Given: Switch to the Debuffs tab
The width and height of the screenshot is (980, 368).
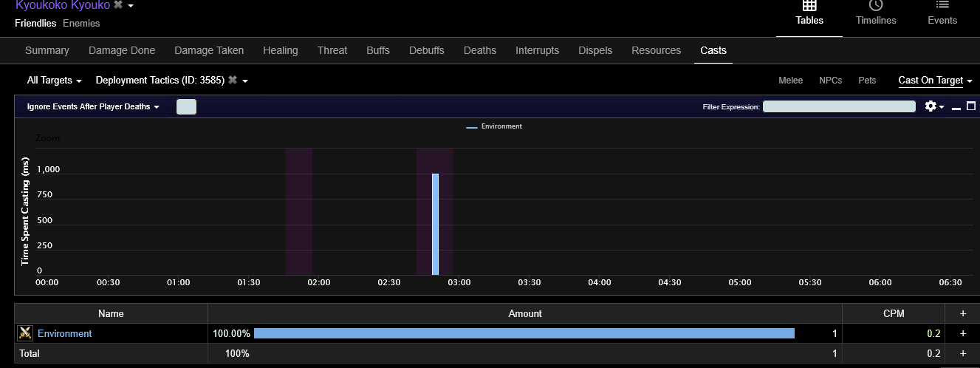Looking at the screenshot, I should [x=427, y=50].
